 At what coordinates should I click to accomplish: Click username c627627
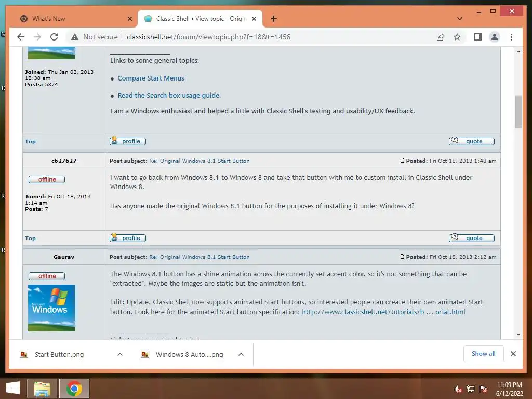(64, 161)
